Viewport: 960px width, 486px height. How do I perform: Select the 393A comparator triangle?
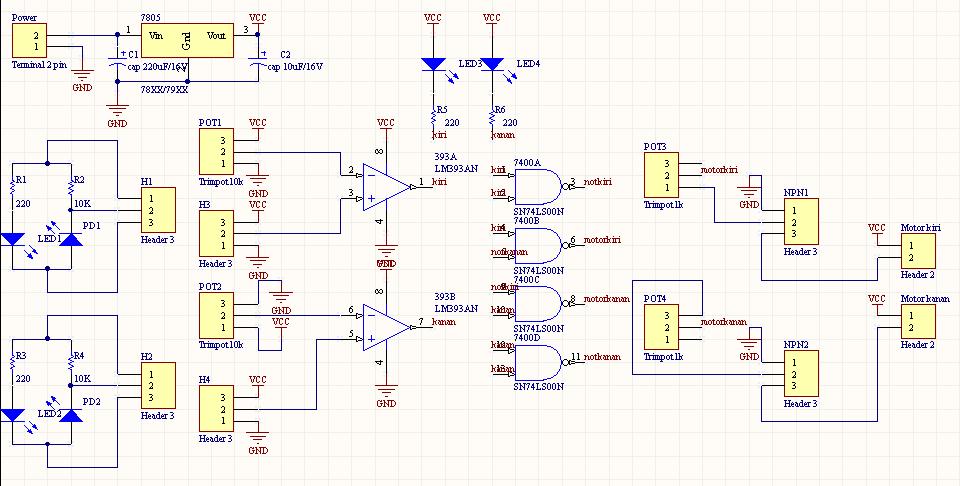[386, 187]
